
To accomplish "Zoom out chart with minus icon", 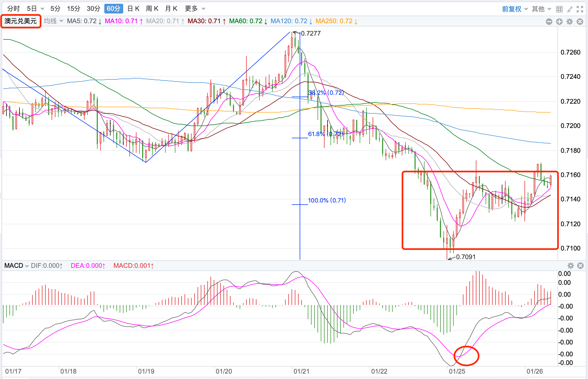I will point(549,22).
